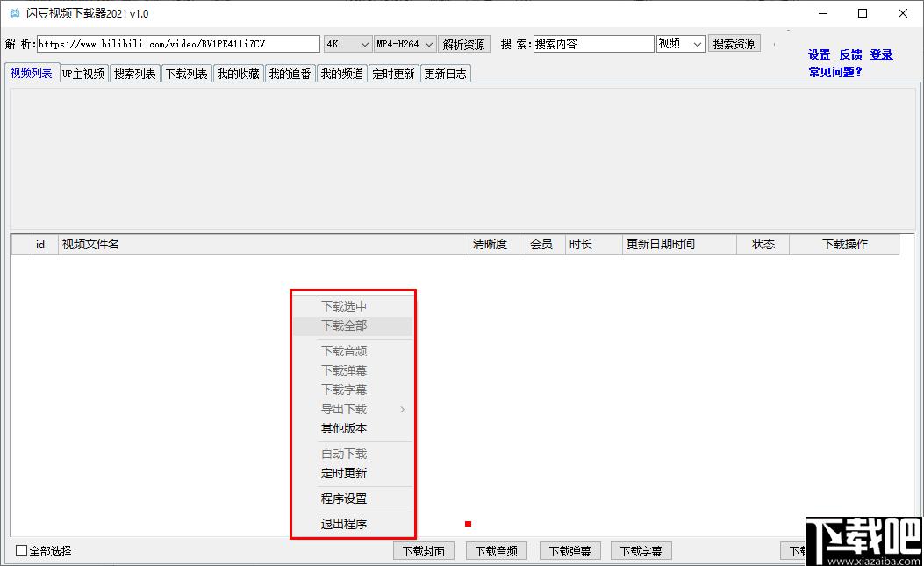This screenshot has width=924, height=566.
Task: Click the 搜索内容 search field
Action: pyautogui.click(x=593, y=44)
